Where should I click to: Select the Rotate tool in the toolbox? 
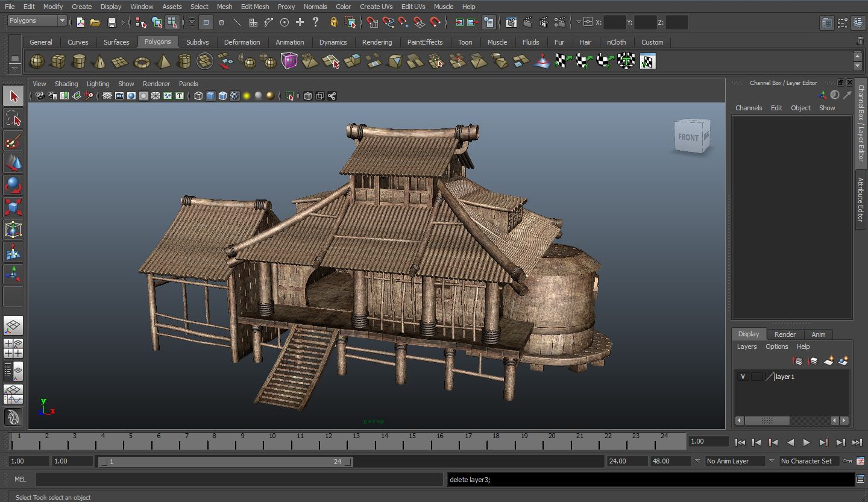(x=13, y=185)
